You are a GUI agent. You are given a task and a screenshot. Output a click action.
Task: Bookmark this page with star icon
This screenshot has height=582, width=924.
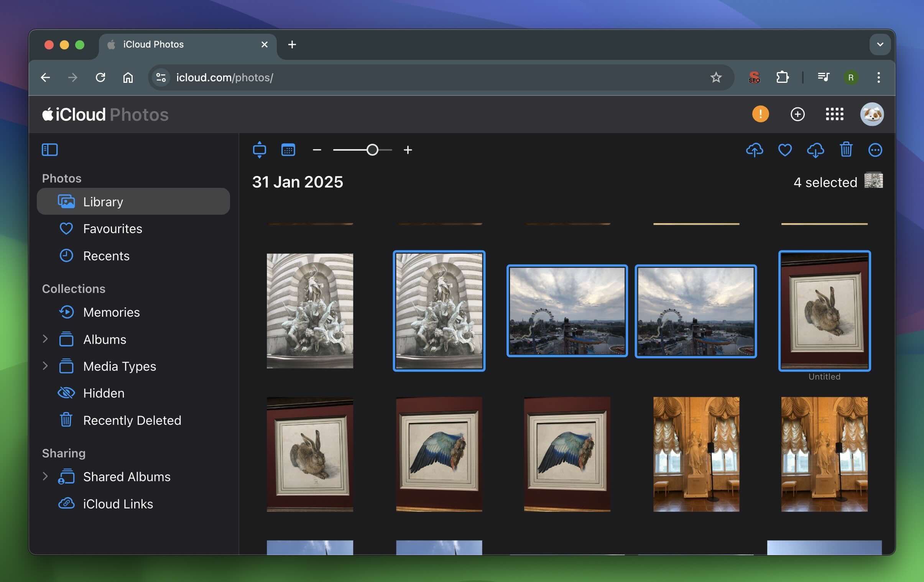[716, 77]
